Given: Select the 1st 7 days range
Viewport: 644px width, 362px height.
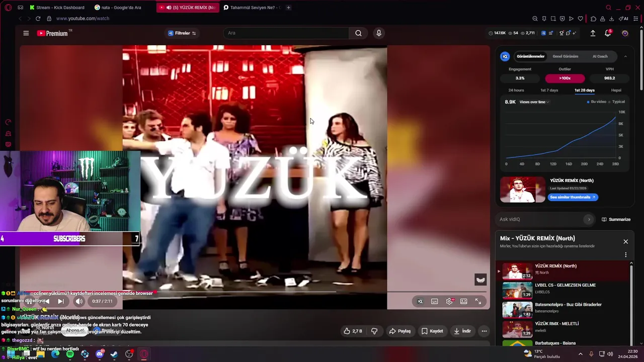Looking at the screenshot, I should pos(549,90).
